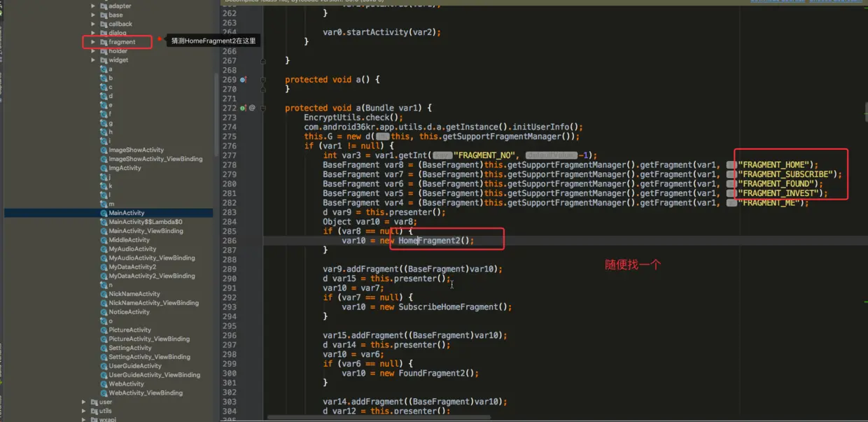Open NickNameActivity_ViewBinding class

(153, 303)
